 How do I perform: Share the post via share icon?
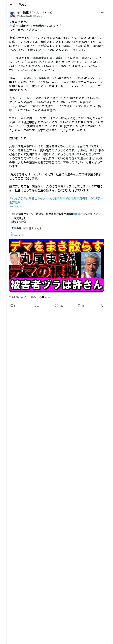pyautogui.click(x=101, y=306)
